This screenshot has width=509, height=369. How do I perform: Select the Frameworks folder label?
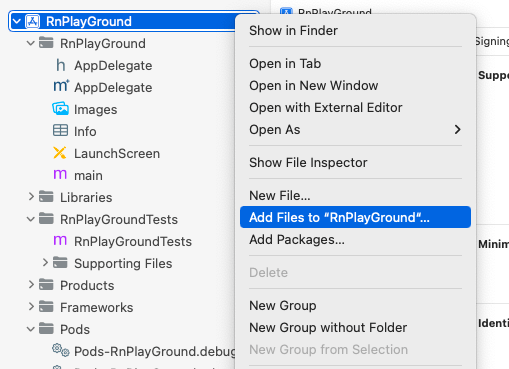tap(96, 308)
